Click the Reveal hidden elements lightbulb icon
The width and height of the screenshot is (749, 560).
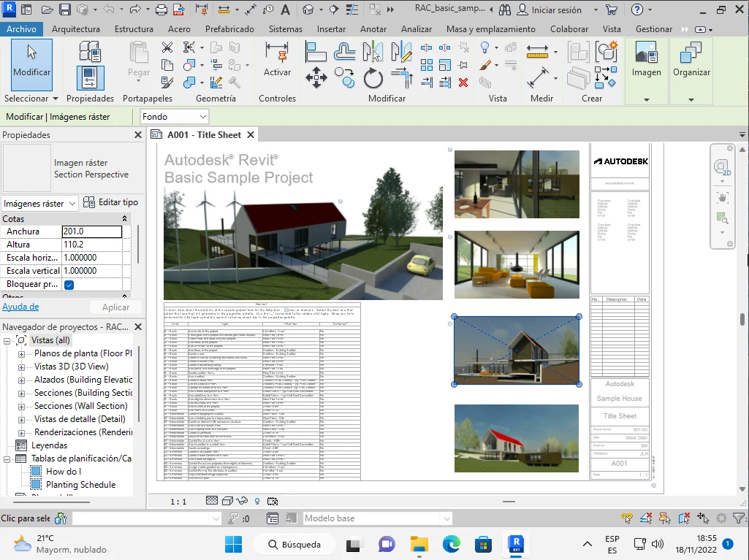pyautogui.click(x=257, y=502)
